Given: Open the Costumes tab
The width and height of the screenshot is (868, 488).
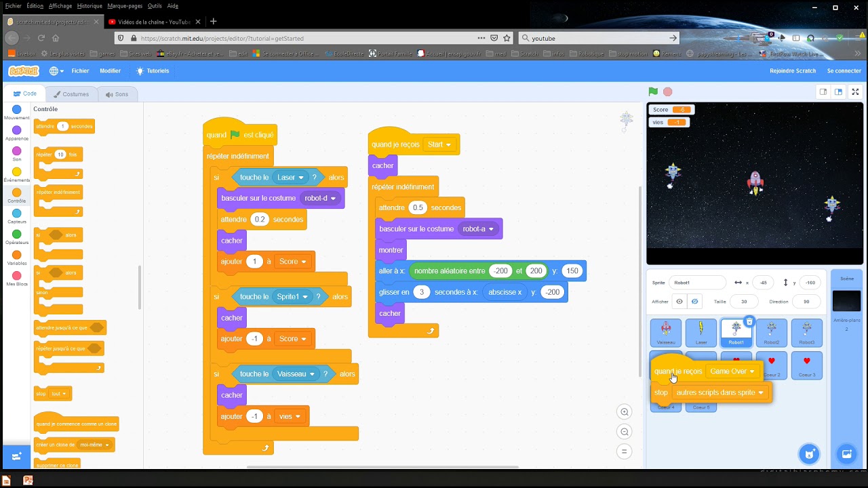Looking at the screenshot, I should click(71, 94).
